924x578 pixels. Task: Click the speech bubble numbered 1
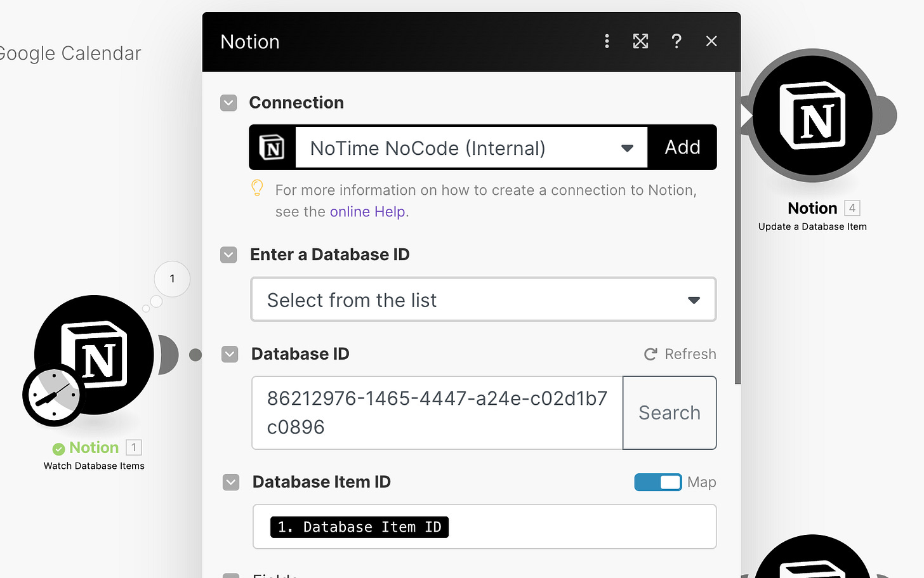tap(172, 279)
